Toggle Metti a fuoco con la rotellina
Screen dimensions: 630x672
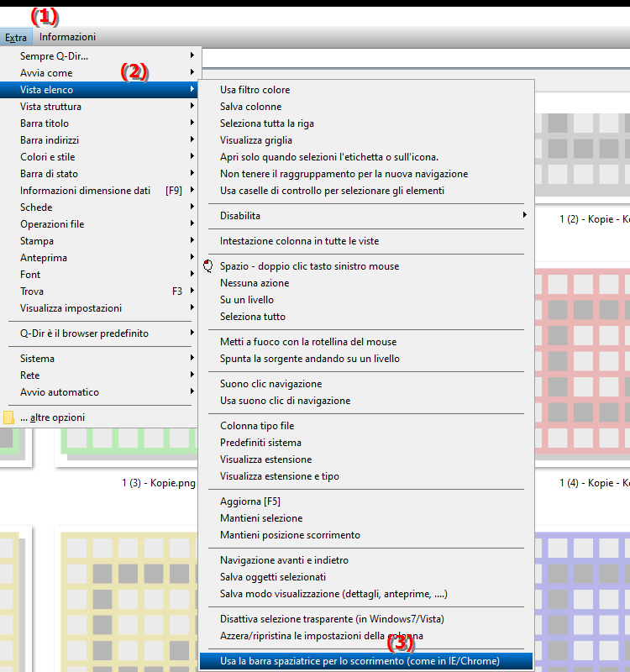[366, 342]
